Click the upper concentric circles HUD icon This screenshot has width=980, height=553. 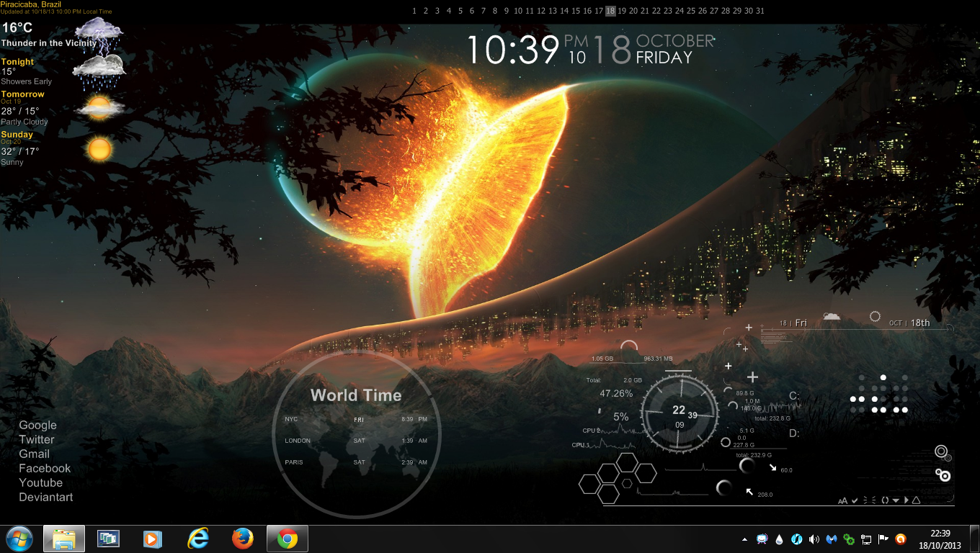pyautogui.click(x=941, y=451)
